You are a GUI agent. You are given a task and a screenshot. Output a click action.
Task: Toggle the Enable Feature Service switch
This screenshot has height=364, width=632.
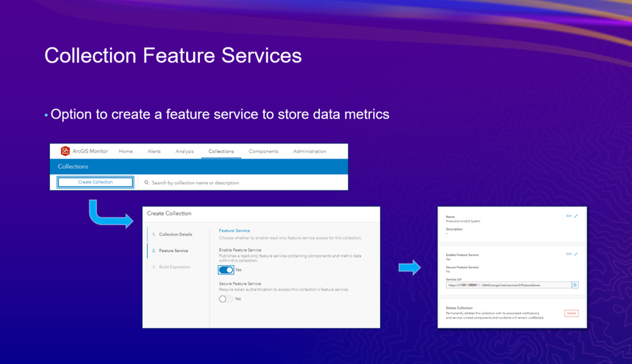pyautogui.click(x=226, y=270)
